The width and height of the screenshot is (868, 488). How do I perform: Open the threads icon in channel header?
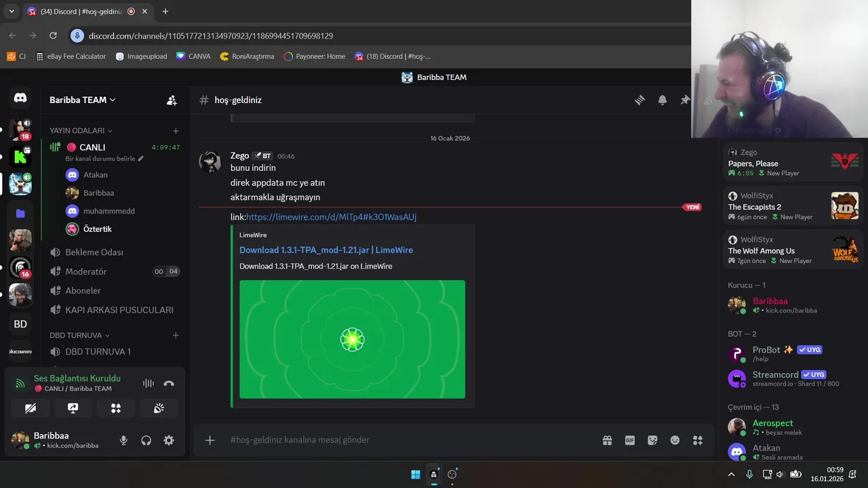[x=639, y=100]
